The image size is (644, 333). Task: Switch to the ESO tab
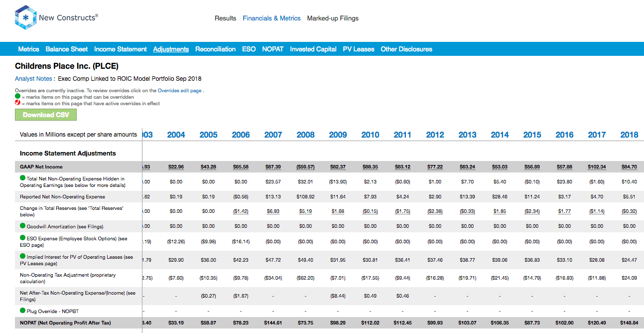(249, 49)
